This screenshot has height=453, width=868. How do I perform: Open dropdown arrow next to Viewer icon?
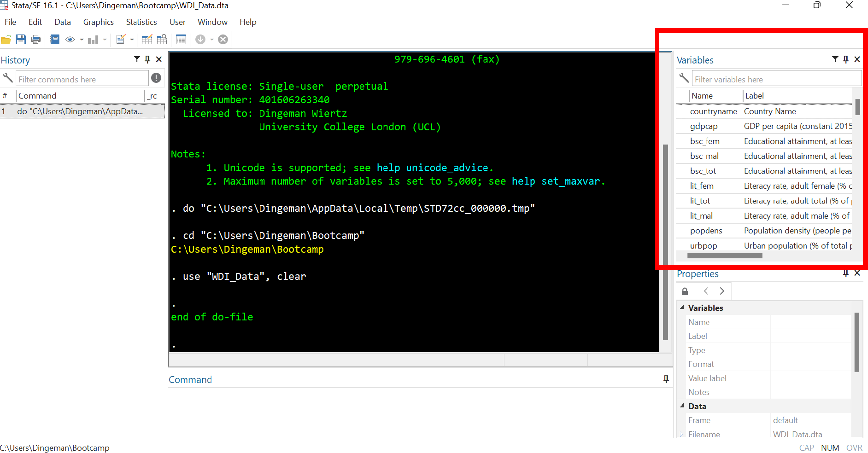[x=82, y=40]
